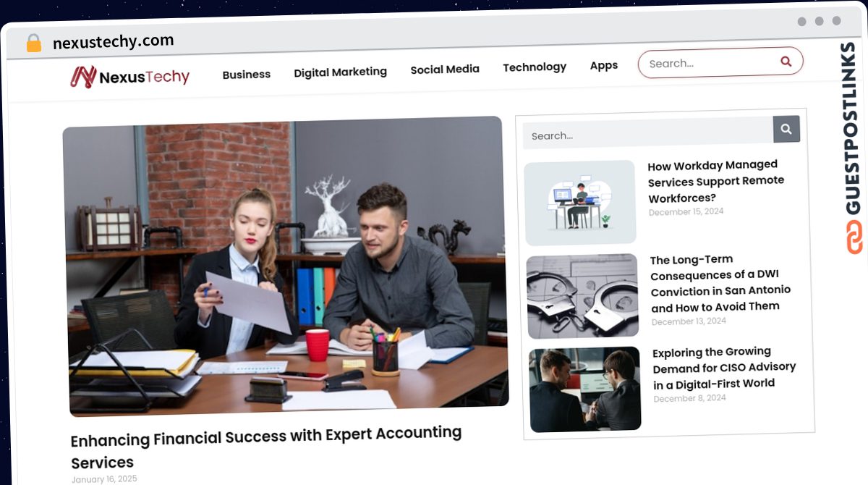The width and height of the screenshot is (868, 485).
Task: Click the featured accounting office image
Action: coord(286,266)
